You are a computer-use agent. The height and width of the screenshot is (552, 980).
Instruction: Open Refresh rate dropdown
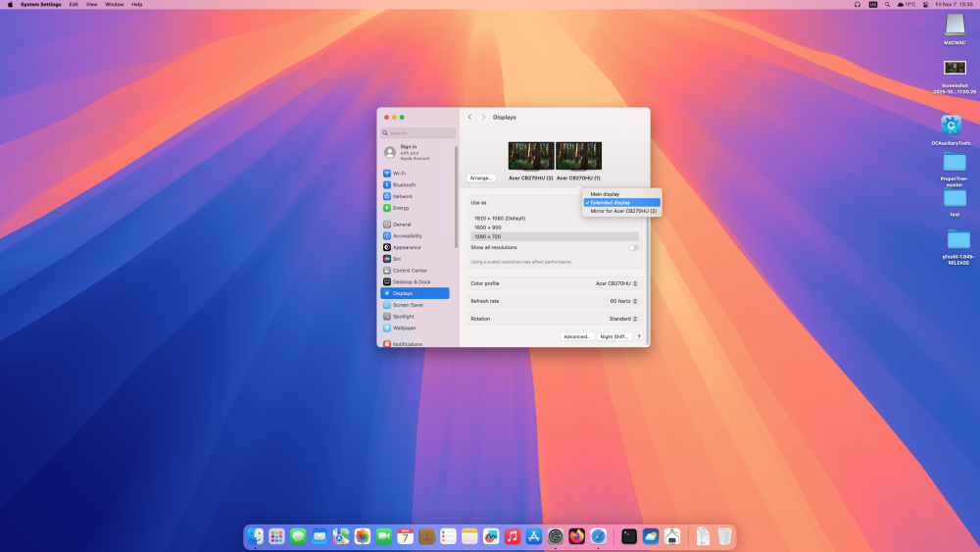(623, 301)
